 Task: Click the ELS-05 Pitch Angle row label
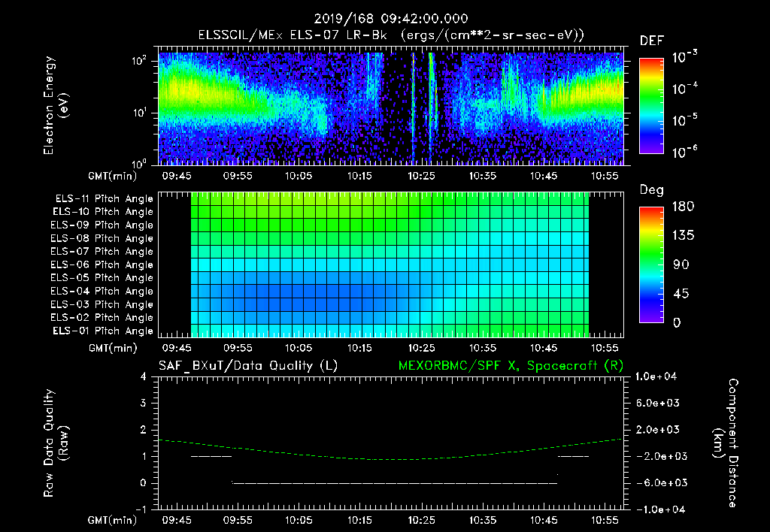click(102, 278)
